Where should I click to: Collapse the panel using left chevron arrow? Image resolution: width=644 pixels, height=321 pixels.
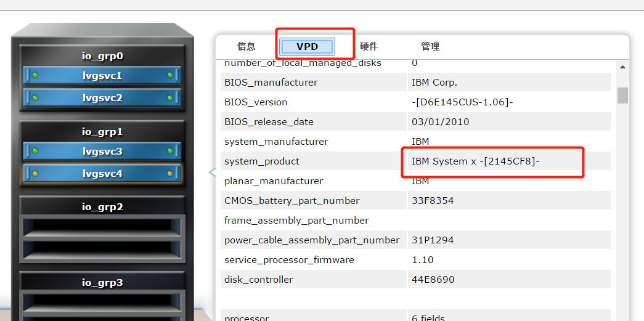click(x=212, y=173)
